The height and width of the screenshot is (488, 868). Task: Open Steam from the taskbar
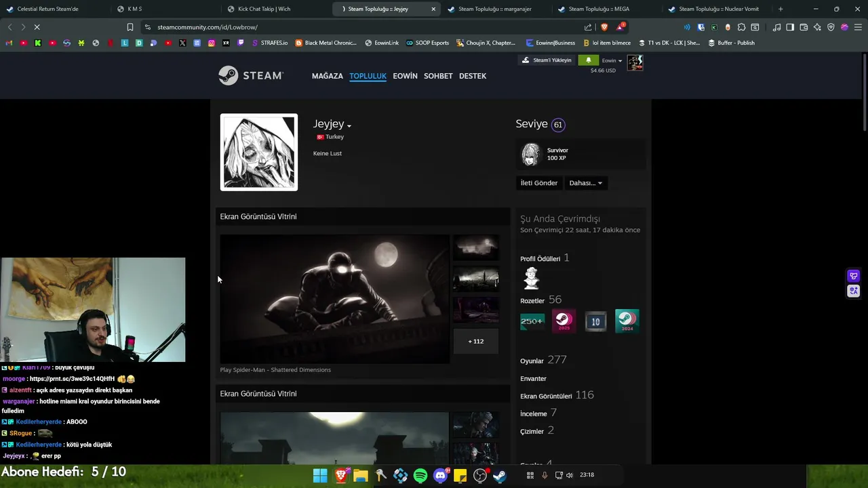pos(500,475)
